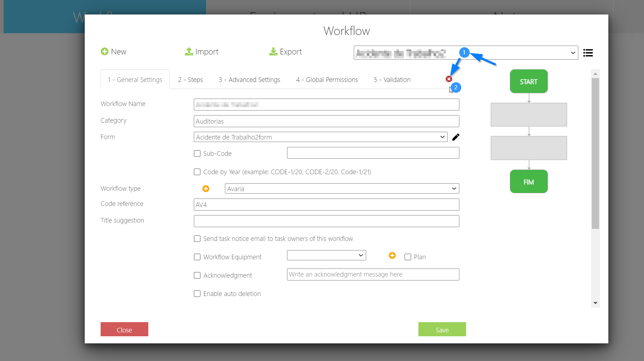Tick the Plan checkbox
Image resolution: width=644 pixels, height=361 pixels.
(408, 257)
